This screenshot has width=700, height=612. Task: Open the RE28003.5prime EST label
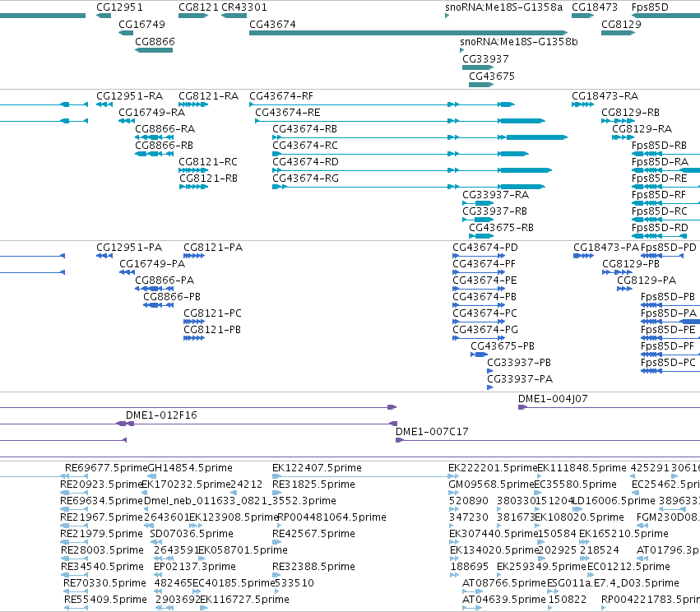[102, 550]
